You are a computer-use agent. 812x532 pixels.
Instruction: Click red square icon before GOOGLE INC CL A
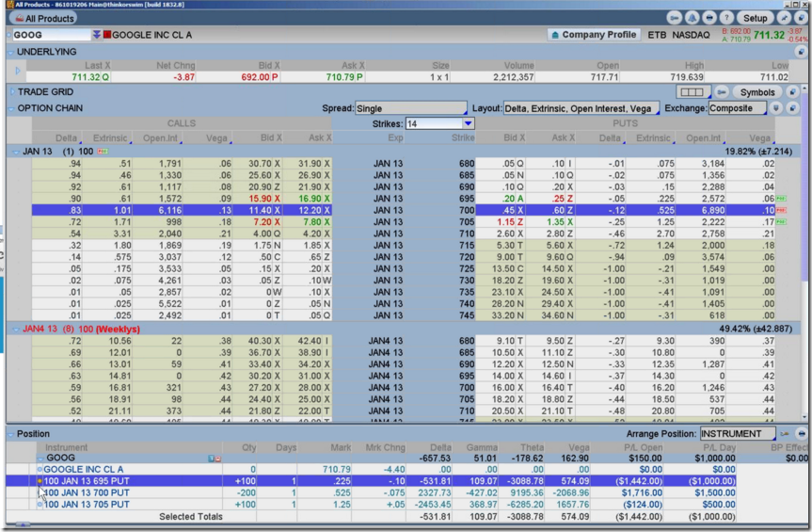point(107,35)
